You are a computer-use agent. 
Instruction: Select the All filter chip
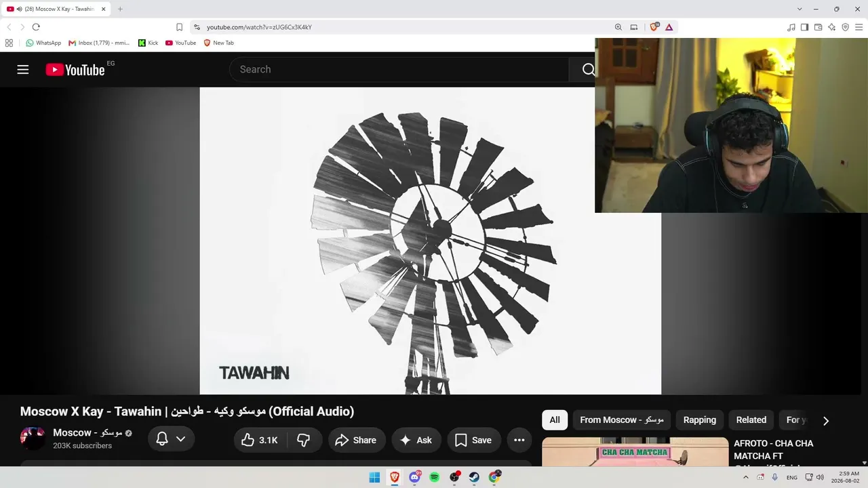[555, 420]
